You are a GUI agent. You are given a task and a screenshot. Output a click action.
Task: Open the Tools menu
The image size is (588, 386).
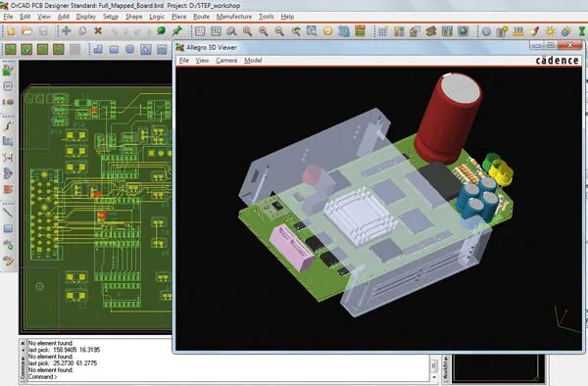pos(267,17)
